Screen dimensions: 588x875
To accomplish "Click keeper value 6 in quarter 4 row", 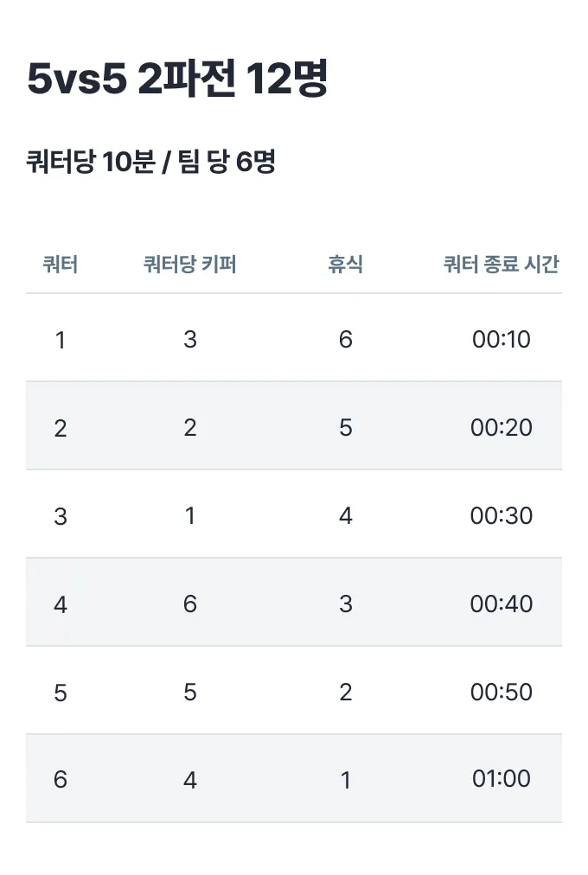I will click(190, 604).
